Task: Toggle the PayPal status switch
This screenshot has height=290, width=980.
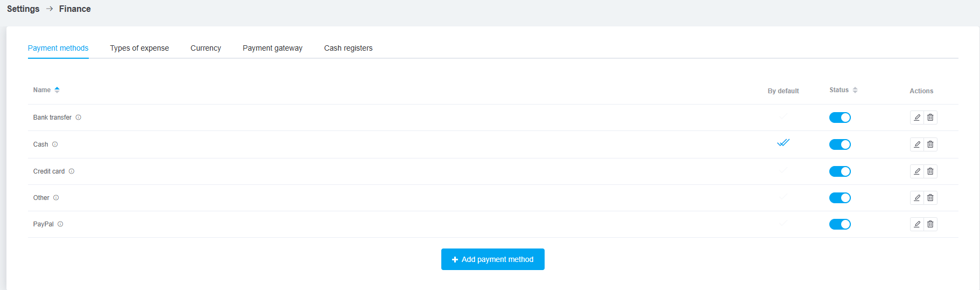Action: [840, 224]
